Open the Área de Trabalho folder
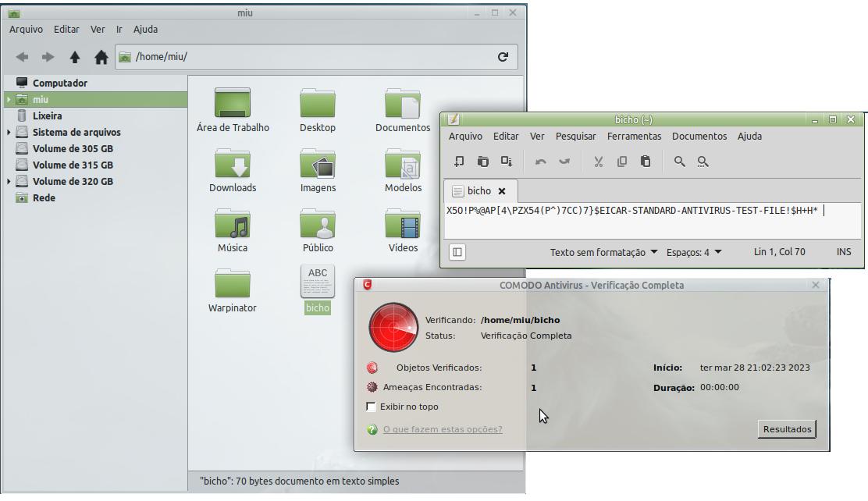This screenshot has width=868, height=501. coord(233,109)
